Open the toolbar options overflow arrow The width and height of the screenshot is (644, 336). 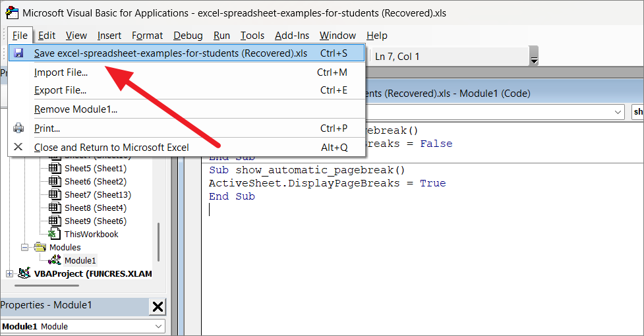click(x=534, y=56)
